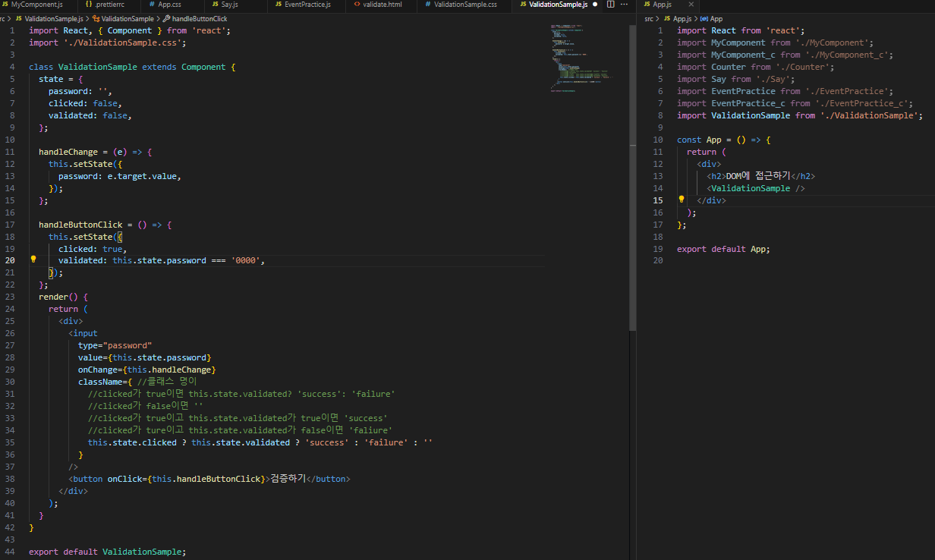Viewport: 935px width, 560px height.
Task: Select the validate.html tab
Action: 382,5
